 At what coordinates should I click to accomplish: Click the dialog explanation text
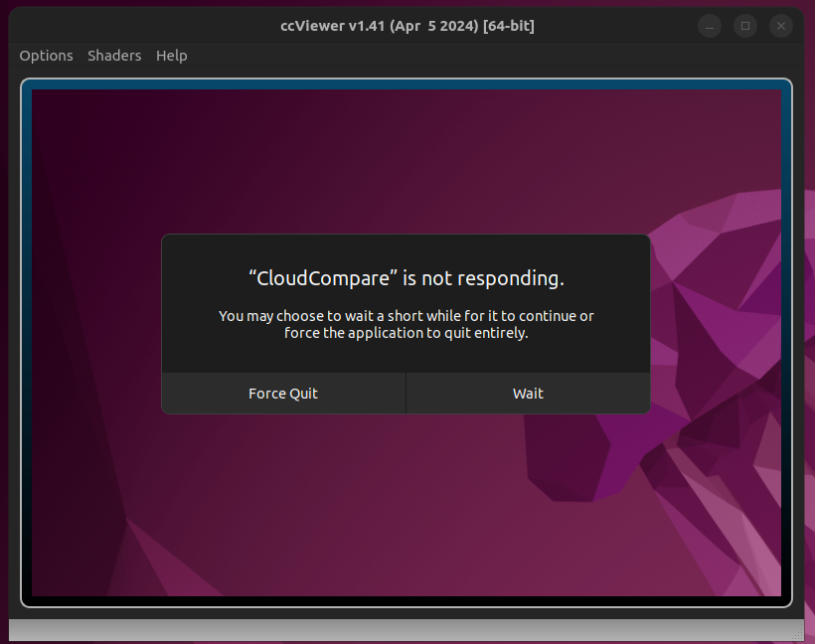click(406, 324)
